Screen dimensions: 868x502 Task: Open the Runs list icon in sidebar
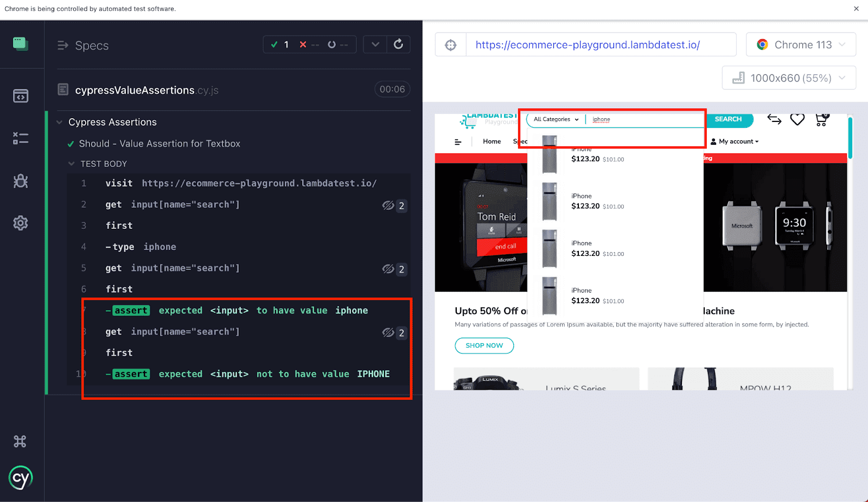click(x=21, y=138)
